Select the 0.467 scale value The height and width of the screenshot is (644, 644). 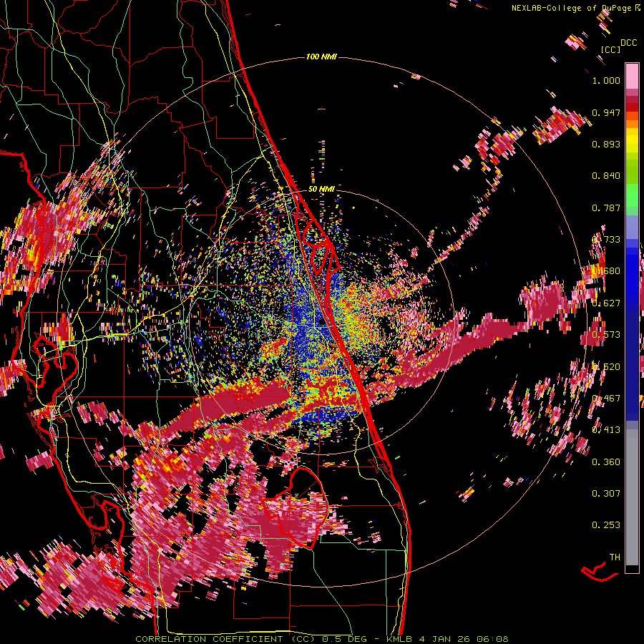(x=606, y=399)
